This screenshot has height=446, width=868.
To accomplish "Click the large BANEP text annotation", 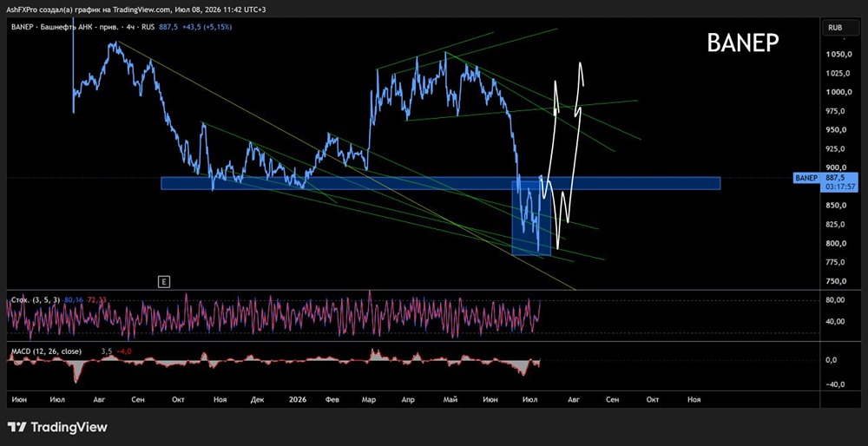I will pyautogui.click(x=743, y=43).
